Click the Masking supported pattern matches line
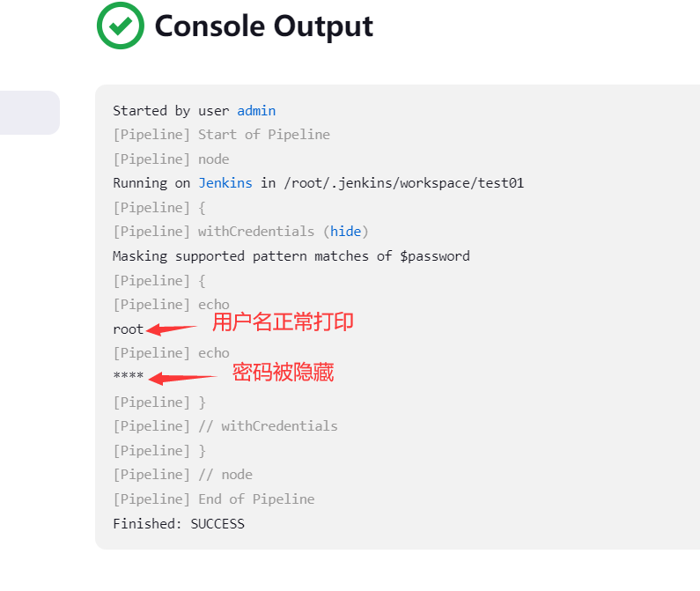Screen dimensions: 700x591 click(x=291, y=256)
